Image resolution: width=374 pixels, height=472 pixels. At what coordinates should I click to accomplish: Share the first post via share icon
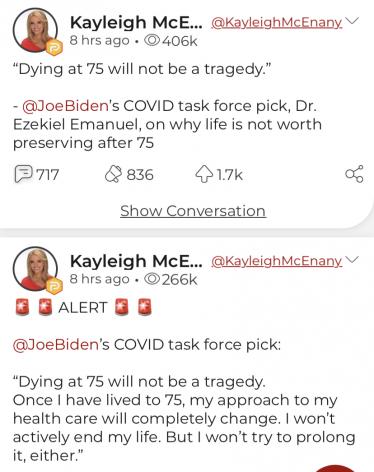[x=354, y=174]
